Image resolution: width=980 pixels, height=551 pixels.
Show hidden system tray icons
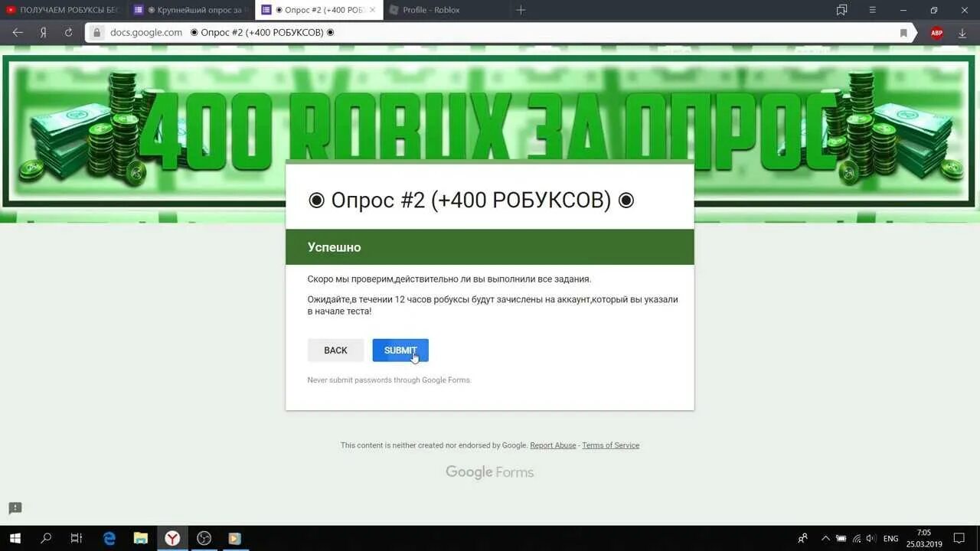(825, 538)
